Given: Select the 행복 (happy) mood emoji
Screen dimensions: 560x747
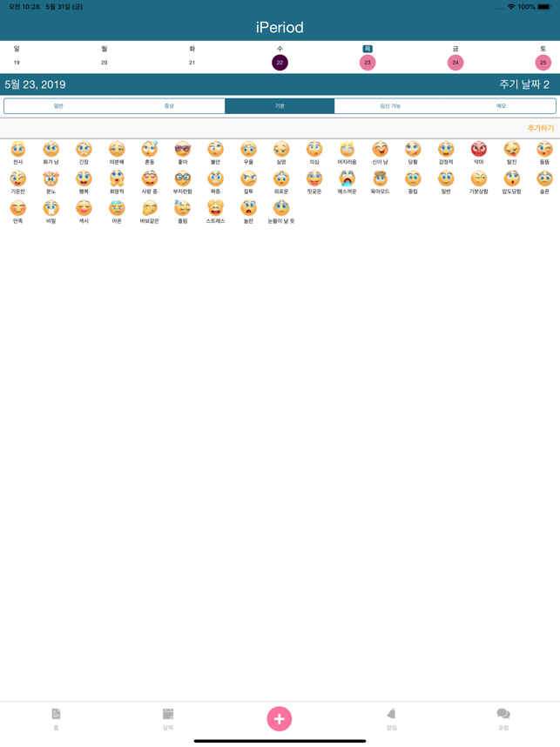Looking at the screenshot, I should click(84, 180).
